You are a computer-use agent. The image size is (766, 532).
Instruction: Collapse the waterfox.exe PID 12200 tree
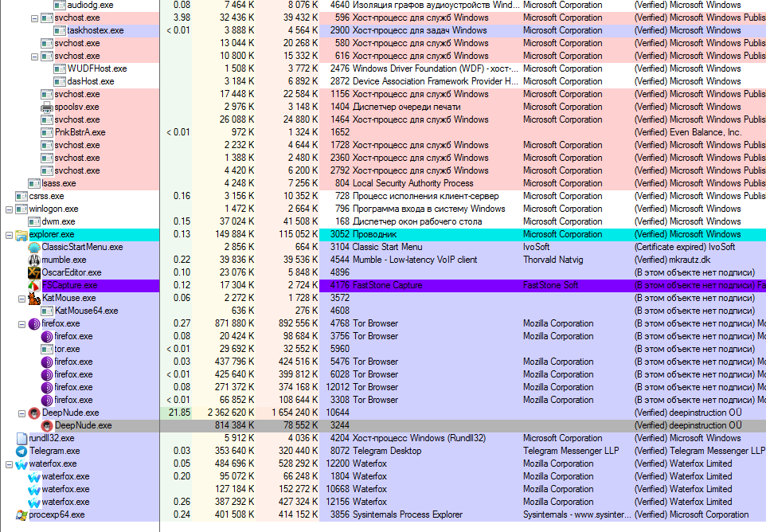tap(9, 464)
